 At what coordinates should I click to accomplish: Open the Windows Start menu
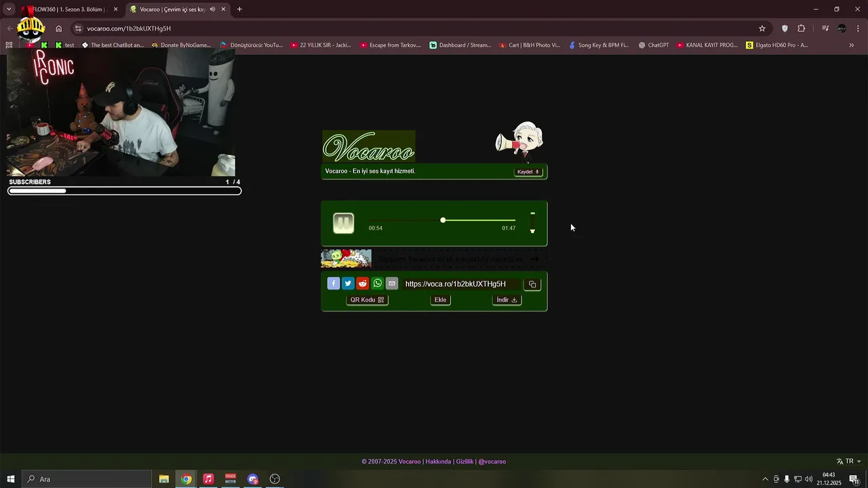[x=11, y=479]
